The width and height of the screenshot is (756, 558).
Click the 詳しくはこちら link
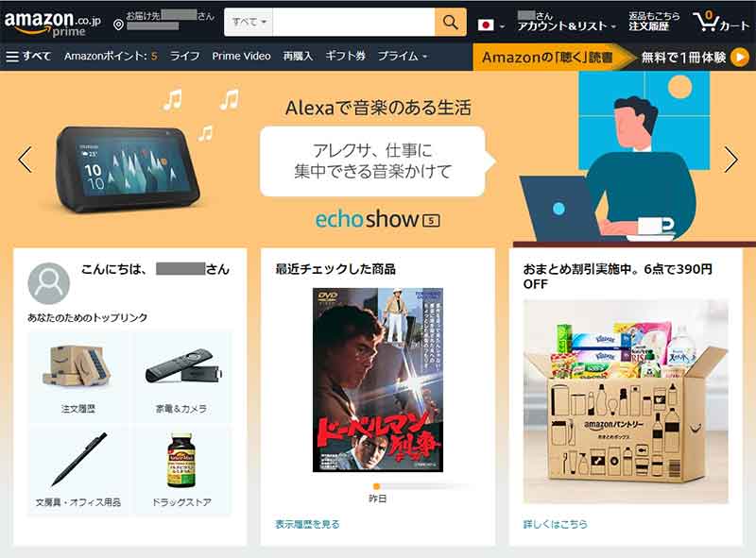(x=556, y=524)
